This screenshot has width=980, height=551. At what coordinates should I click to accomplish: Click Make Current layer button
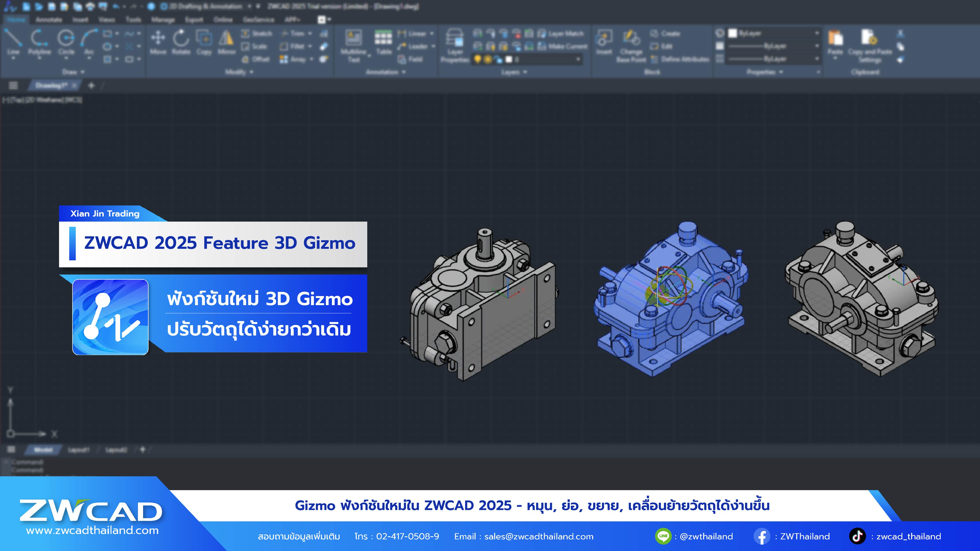pos(562,46)
